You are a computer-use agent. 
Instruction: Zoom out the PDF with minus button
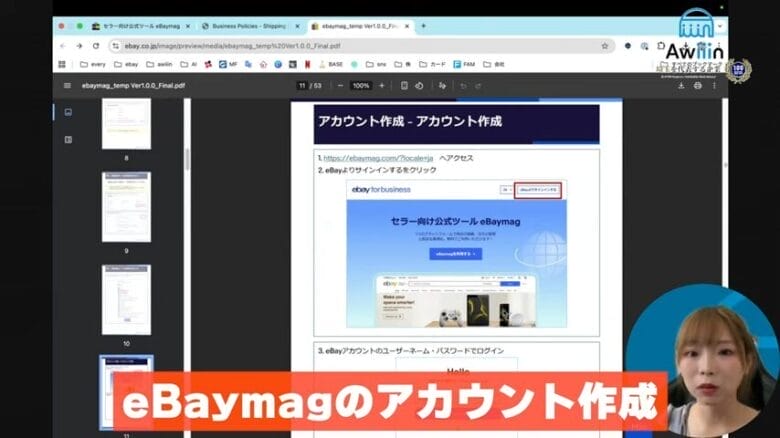pyautogui.click(x=340, y=86)
